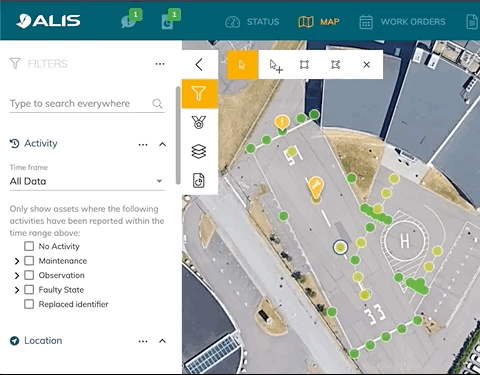Open the Time frame All Data dropdown
This screenshot has height=375, width=480.
(87, 181)
